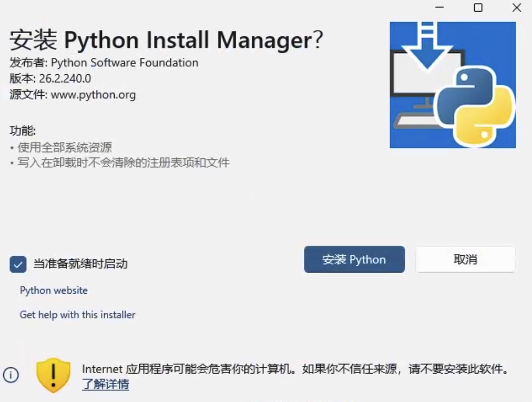
Task: Maximize the installer window
Action: click(x=478, y=7)
